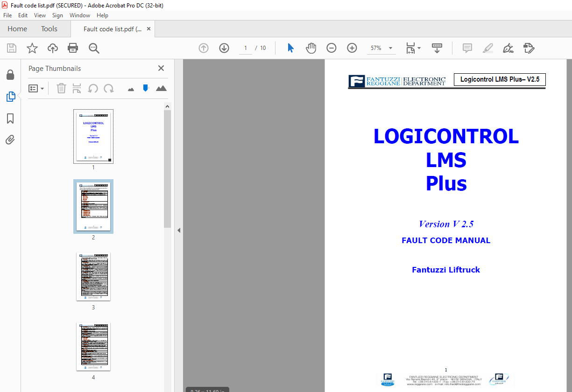Select page 2 thumbnail
The height and width of the screenshot is (392, 572).
(x=93, y=206)
